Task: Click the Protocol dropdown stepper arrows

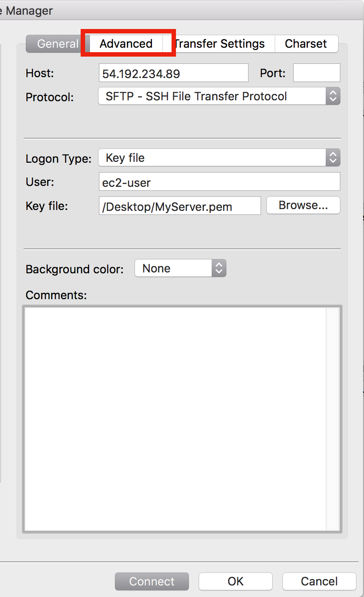Action: coord(333,96)
